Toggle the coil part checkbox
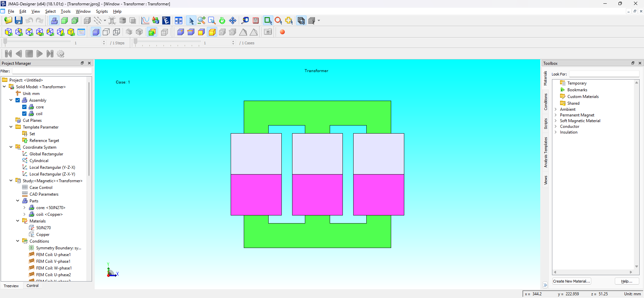644x298 pixels. 25,114
